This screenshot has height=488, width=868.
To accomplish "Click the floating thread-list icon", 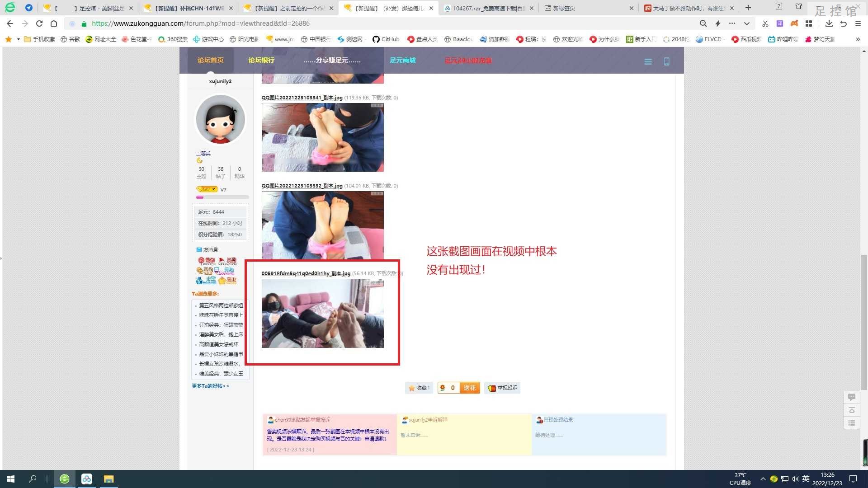I will [x=852, y=423].
